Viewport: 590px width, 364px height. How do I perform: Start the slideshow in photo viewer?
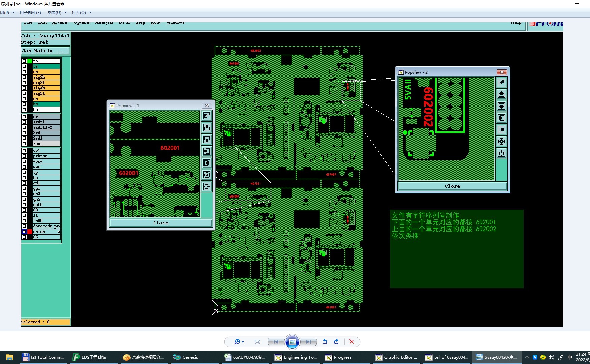click(x=292, y=342)
